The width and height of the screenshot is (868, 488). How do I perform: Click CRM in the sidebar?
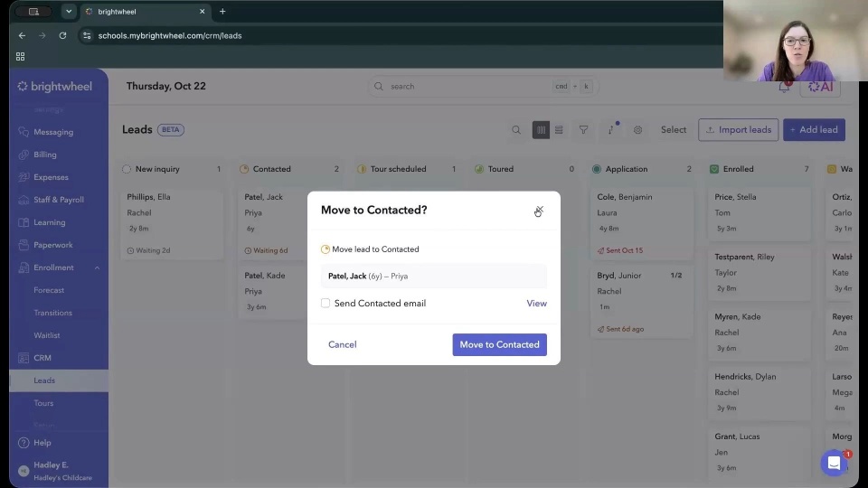pyautogui.click(x=42, y=358)
